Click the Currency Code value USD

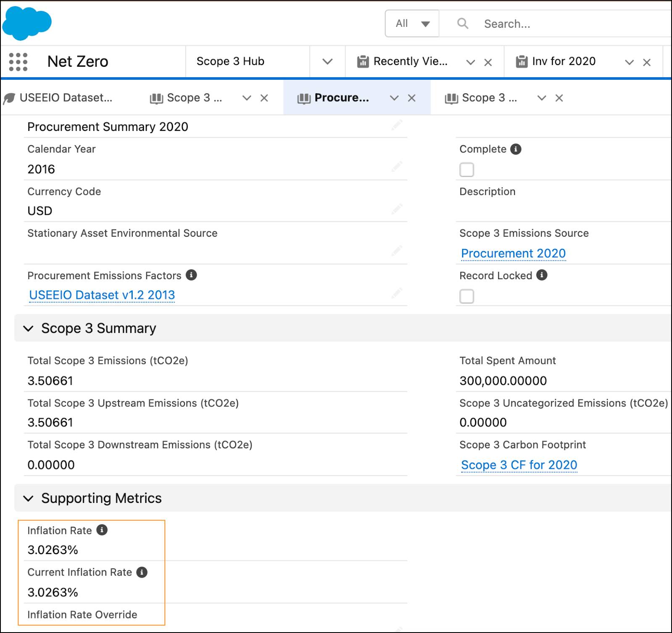tap(40, 211)
